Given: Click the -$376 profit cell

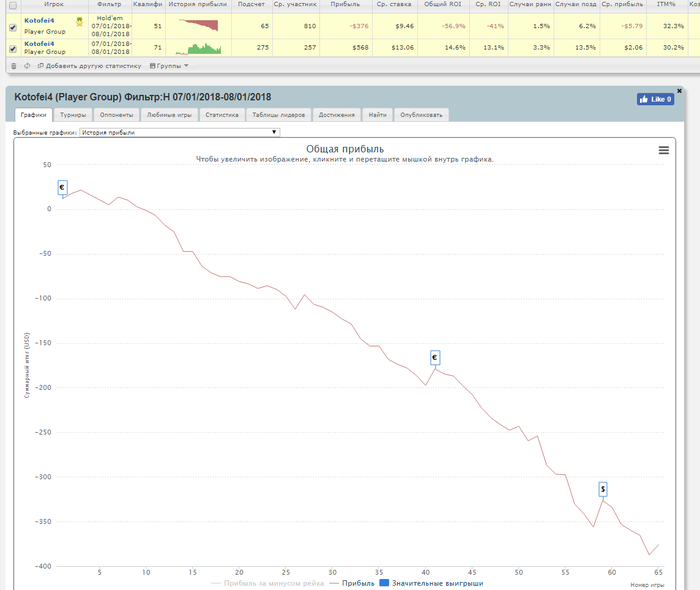Looking at the screenshot, I should coord(358,26).
